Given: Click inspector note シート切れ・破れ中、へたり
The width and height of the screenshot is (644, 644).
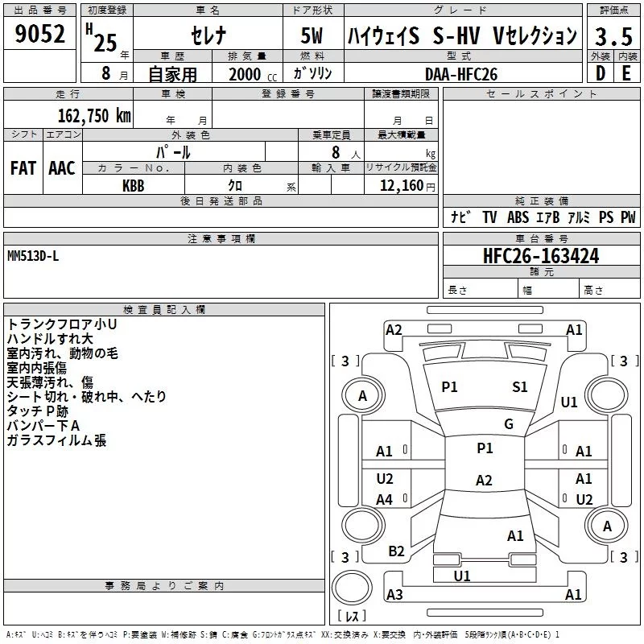Looking at the screenshot, I should (x=87, y=396).
